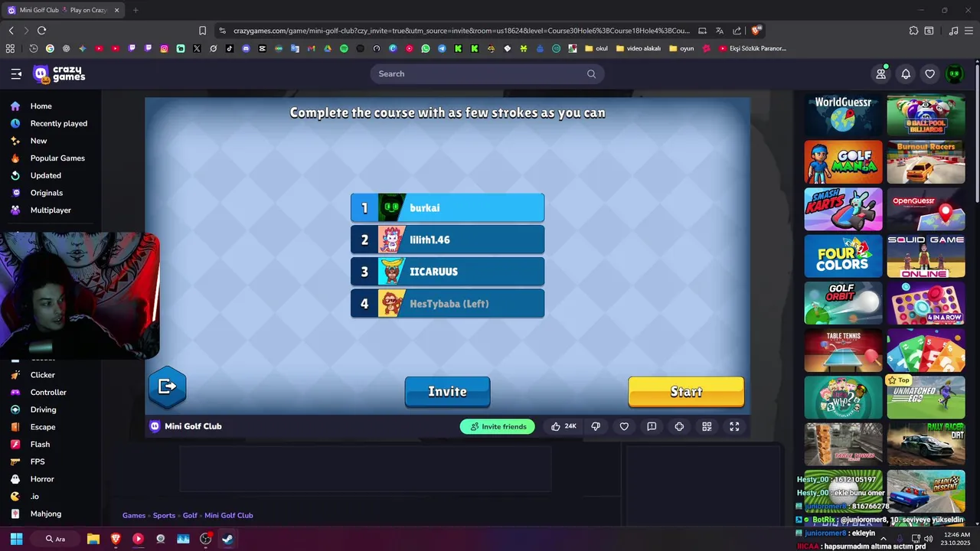Open the X (Twitter) bookmark
980x551 pixels.
(x=197, y=48)
